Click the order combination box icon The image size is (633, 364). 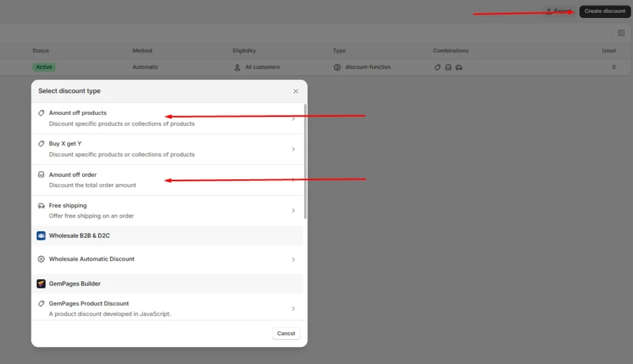(448, 67)
